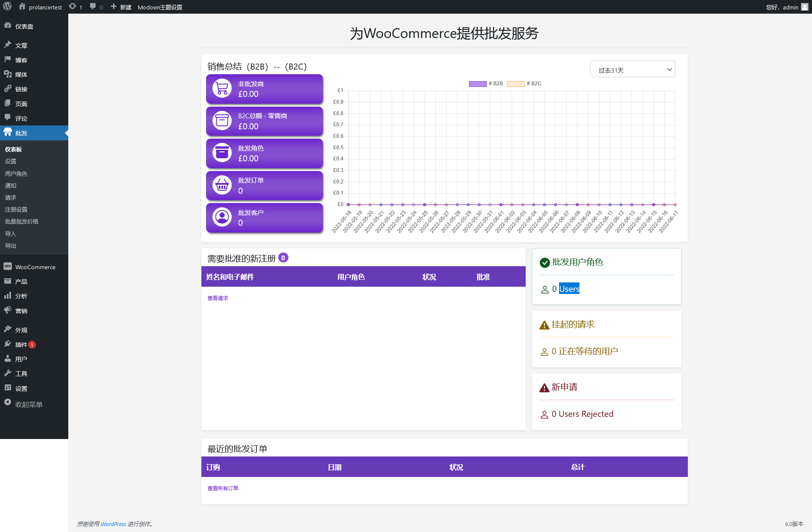Toggle the # B2C legend series
Viewport: 812px width, 532px height.
click(x=524, y=84)
